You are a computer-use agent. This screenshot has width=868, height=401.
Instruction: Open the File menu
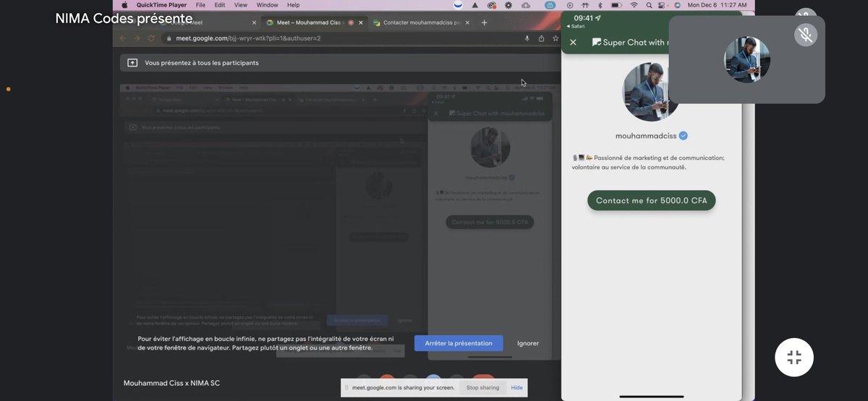coord(200,5)
